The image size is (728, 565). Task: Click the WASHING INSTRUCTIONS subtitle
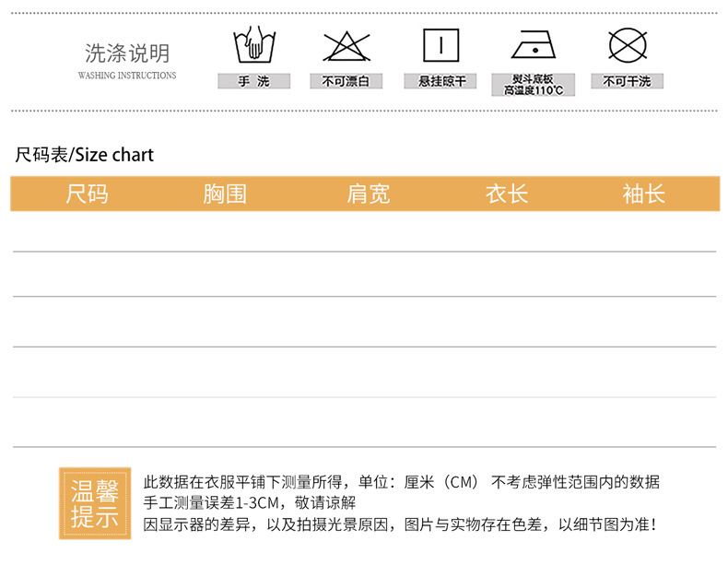[127, 76]
